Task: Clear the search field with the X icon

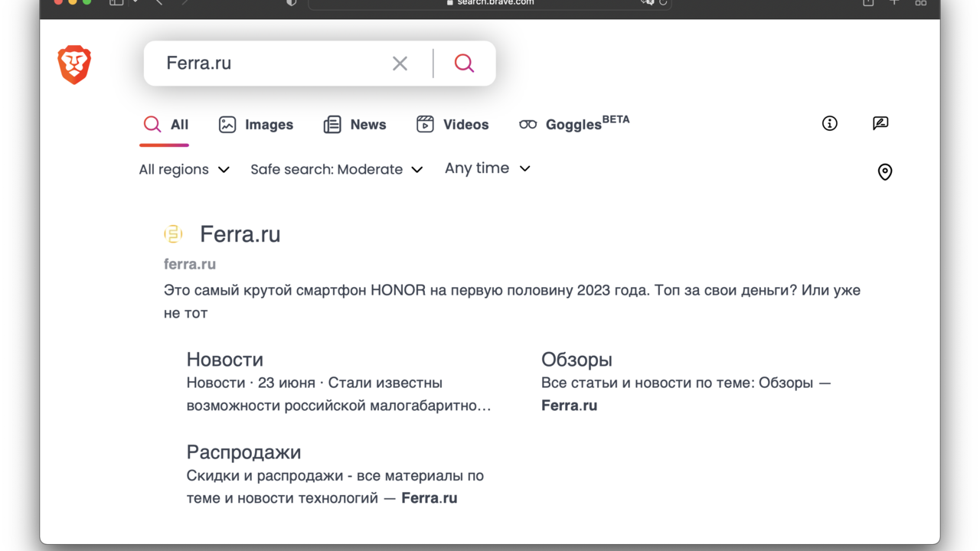Action: [x=399, y=64]
